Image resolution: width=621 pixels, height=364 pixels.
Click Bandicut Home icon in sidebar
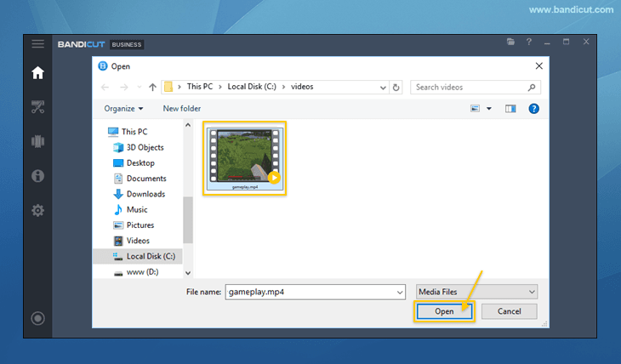click(37, 73)
